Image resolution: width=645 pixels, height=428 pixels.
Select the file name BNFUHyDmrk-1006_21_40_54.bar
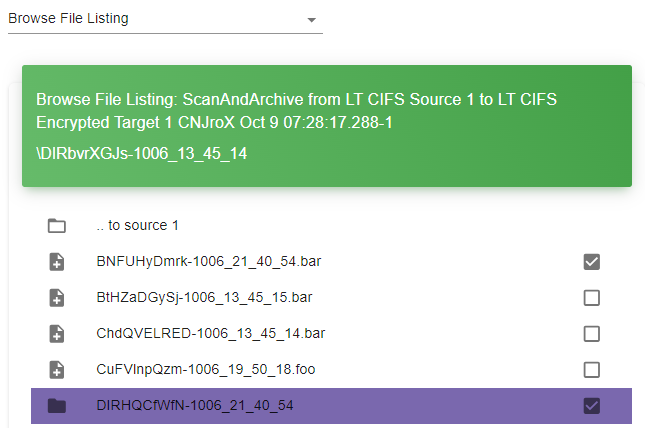(209, 261)
